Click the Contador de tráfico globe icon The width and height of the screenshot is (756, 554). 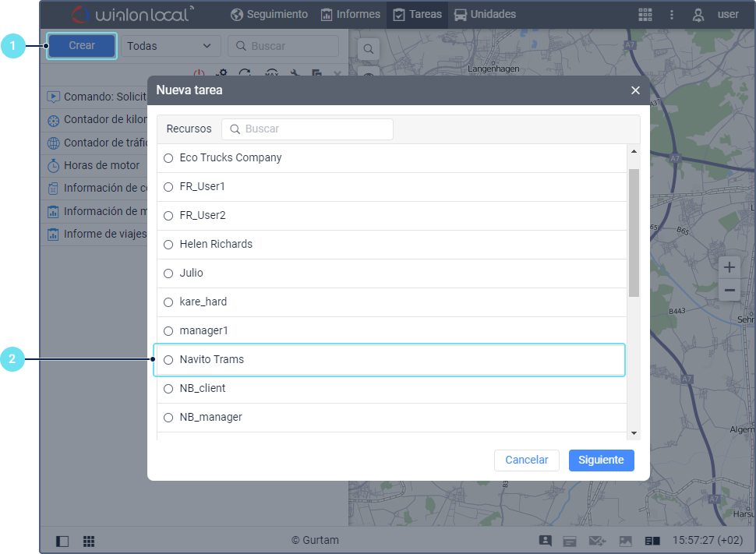[53, 143]
